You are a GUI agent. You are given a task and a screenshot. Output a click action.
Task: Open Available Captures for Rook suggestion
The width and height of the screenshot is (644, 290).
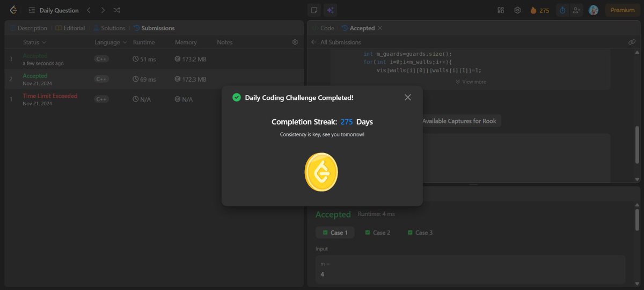click(x=459, y=121)
